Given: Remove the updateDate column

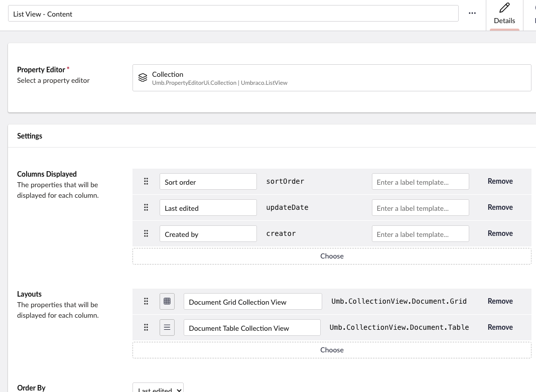Looking at the screenshot, I should tap(500, 207).
